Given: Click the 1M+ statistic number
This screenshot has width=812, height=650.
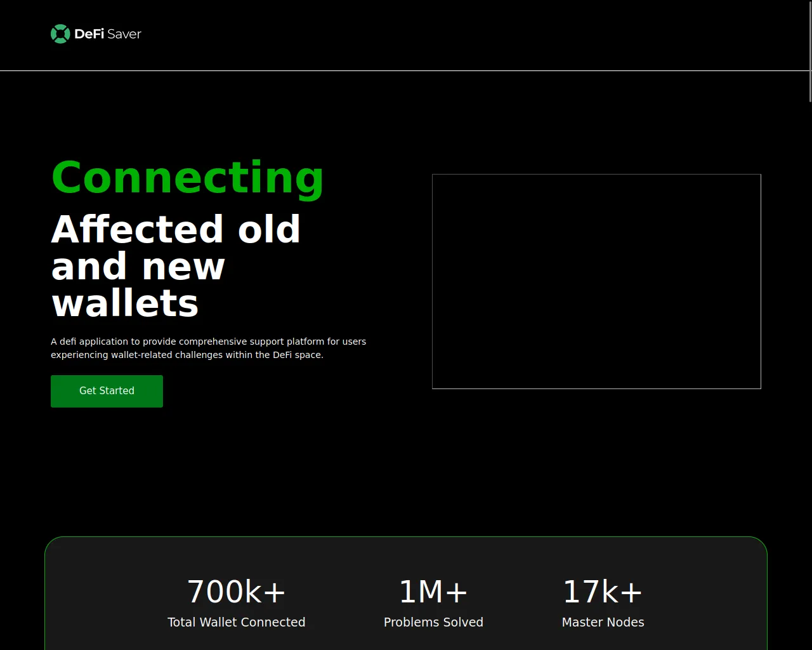Looking at the screenshot, I should tap(433, 592).
